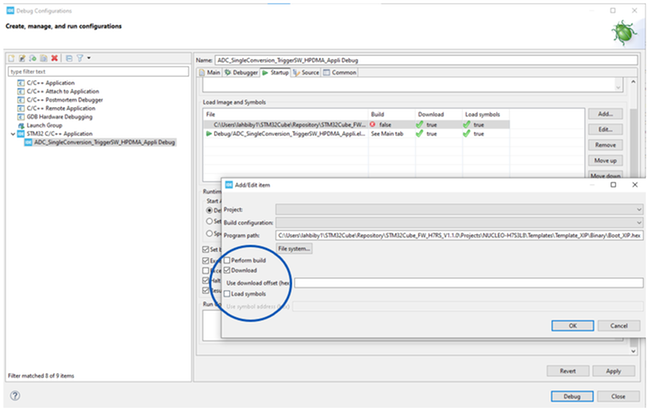The width and height of the screenshot is (647, 409).
Task: Select the GDB Hardware Debugging entry icon
Action: click(x=21, y=117)
